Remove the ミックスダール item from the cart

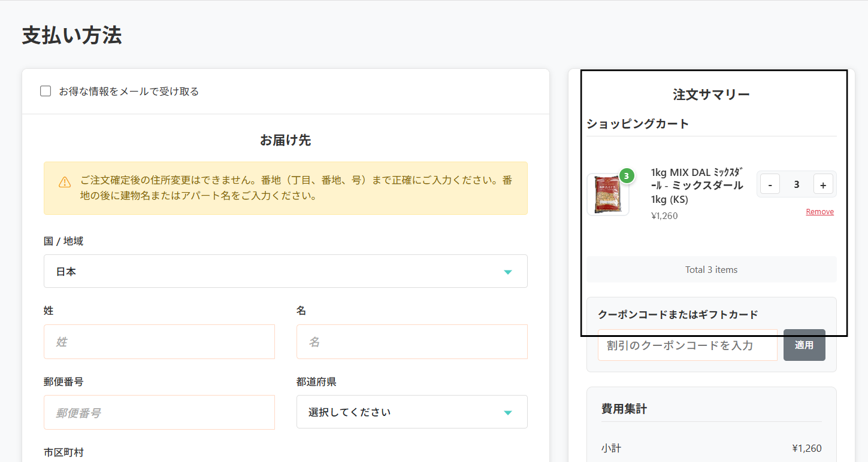(819, 211)
